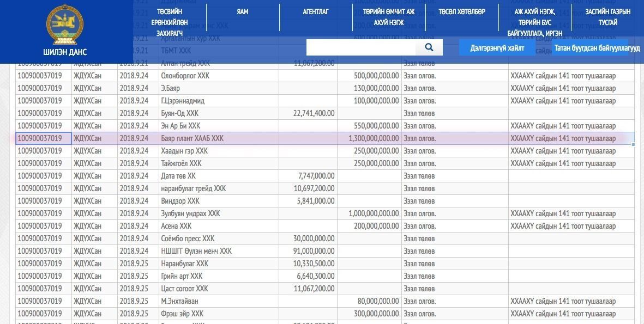
Task: Open the Яам menu item
Action: pos(243,11)
